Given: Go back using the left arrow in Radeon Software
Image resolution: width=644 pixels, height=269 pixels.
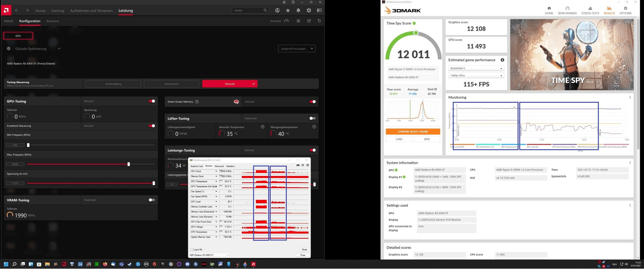Looking at the screenshot, I should (17, 10).
